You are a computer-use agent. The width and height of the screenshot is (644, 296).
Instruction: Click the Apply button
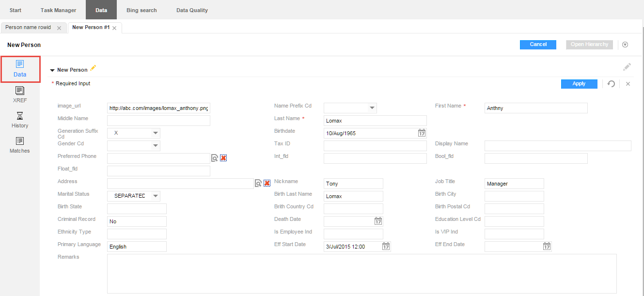[579, 84]
